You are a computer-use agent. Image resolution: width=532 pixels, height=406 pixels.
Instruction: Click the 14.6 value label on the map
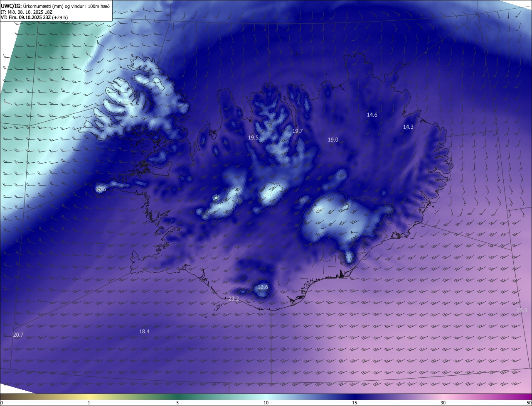[x=372, y=115]
